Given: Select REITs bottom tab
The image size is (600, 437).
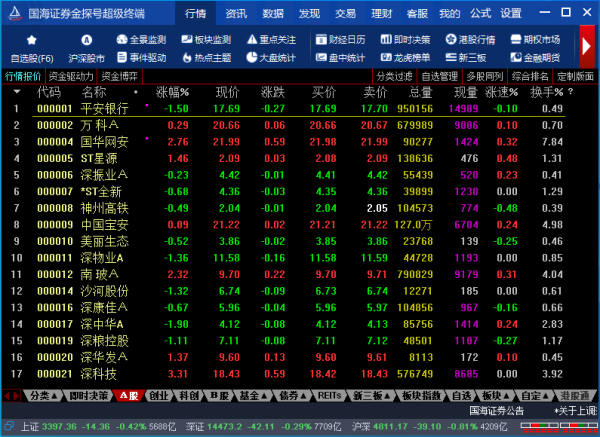Looking at the screenshot, I should (x=329, y=396).
